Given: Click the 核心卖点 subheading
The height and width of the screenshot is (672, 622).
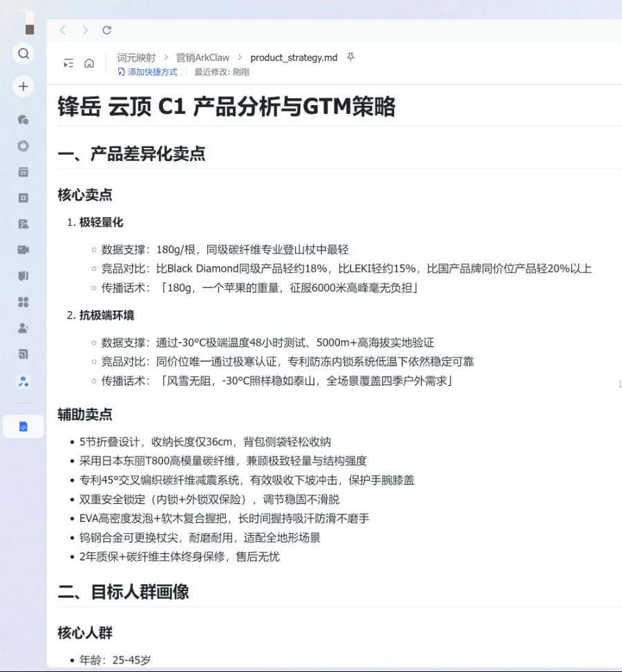Looking at the screenshot, I should [85, 194].
